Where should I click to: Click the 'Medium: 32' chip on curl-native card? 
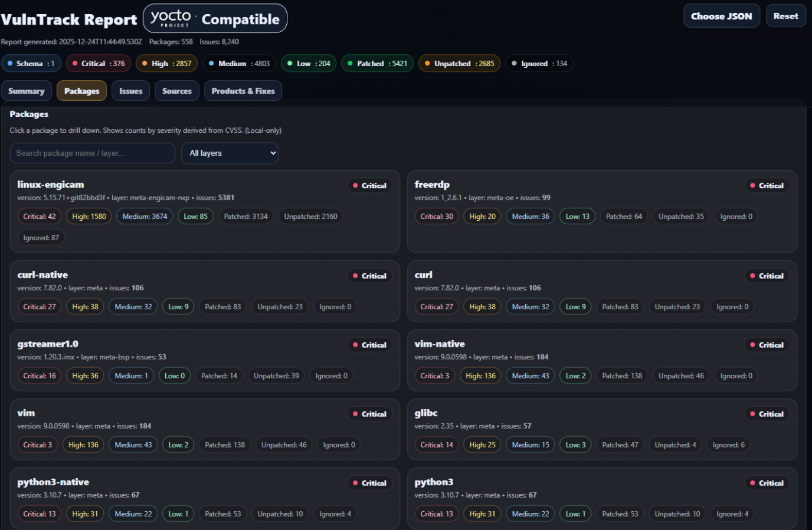point(133,307)
